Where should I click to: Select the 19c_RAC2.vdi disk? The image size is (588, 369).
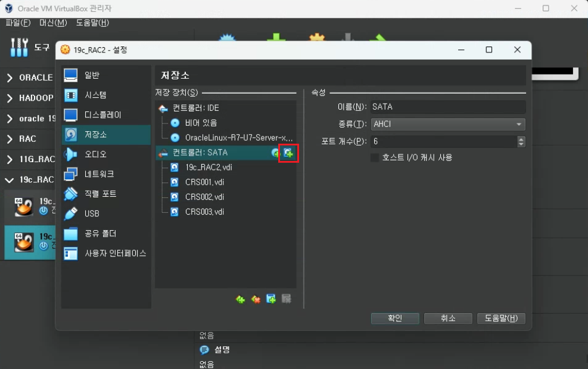tap(225, 168)
